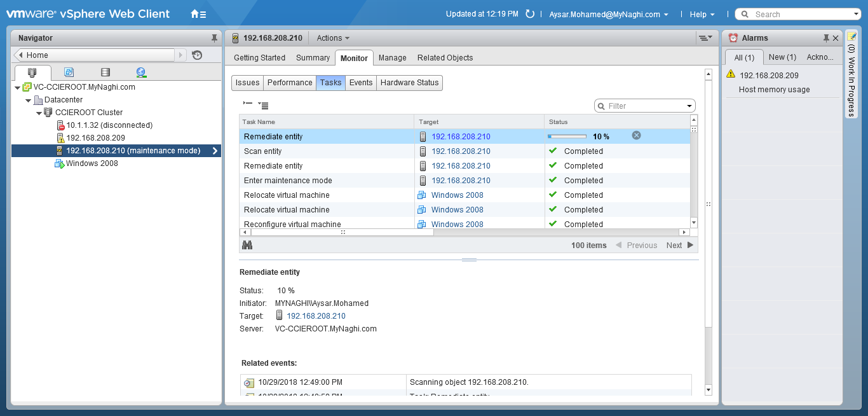868x416 pixels.
Task: Click the navigator history clock icon
Action: point(197,55)
